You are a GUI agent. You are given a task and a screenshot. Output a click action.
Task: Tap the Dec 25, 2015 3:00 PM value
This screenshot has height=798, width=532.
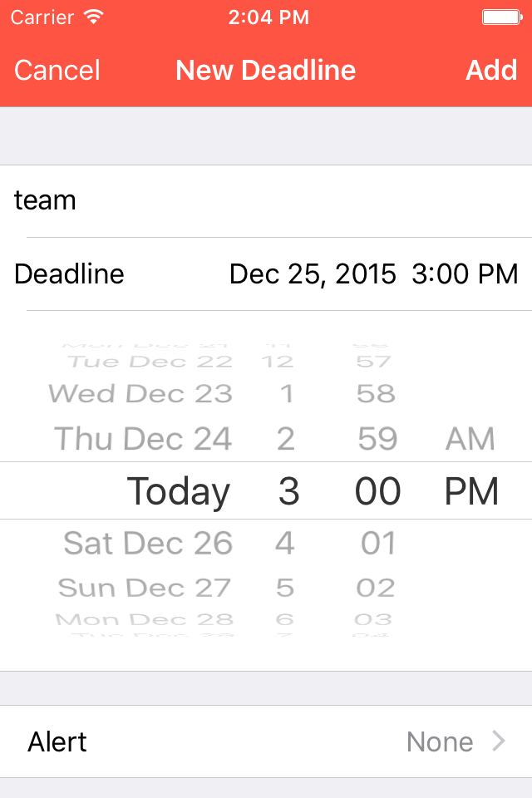point(374,273)
